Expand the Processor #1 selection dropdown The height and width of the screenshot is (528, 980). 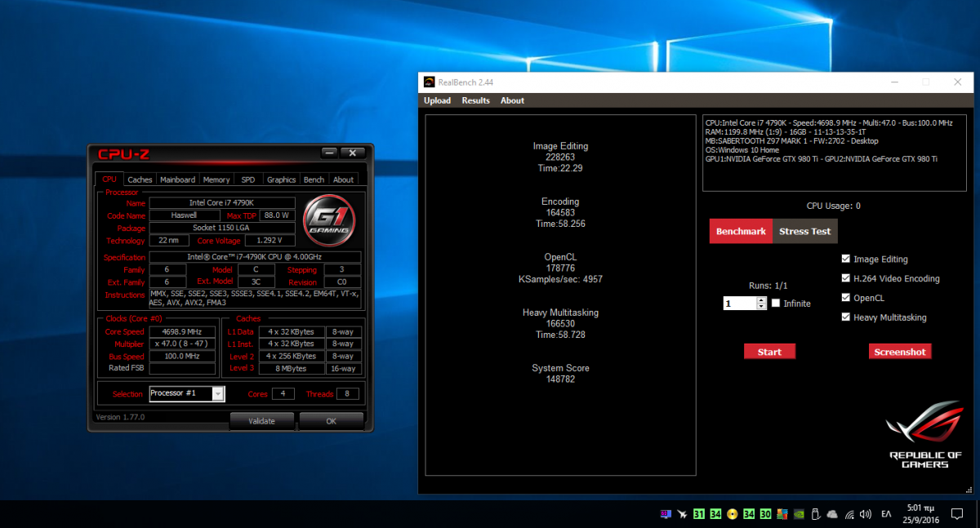[218, 394]
